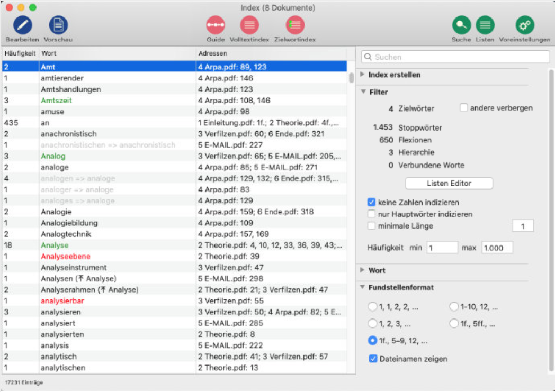Screen dimensions: 555x392
Task: Open Voreinstellungen gear icon
Action: (525, 25)
